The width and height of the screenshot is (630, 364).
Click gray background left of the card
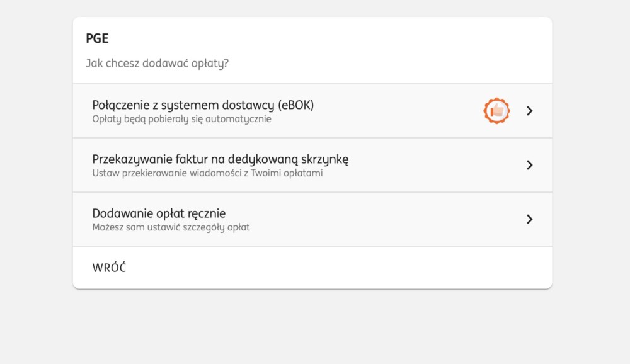(x=36, y=152)
